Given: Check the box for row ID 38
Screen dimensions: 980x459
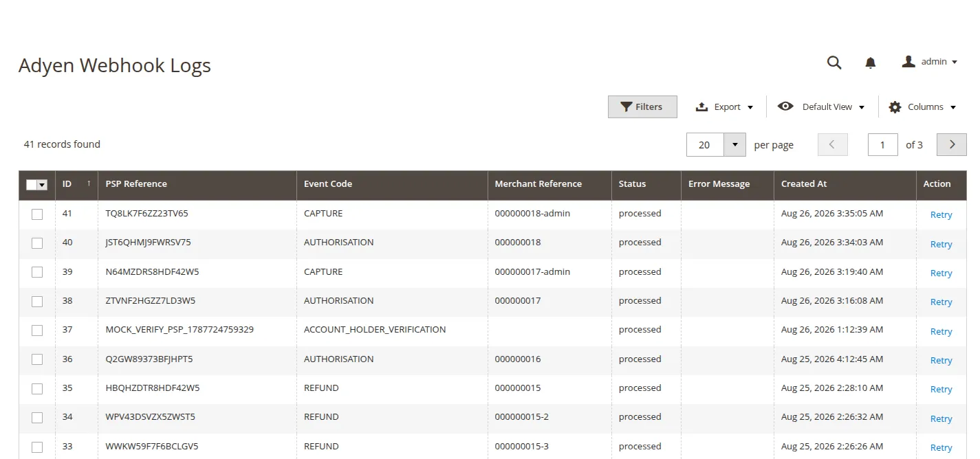Looking at the screenshot, I should (37, 302).
